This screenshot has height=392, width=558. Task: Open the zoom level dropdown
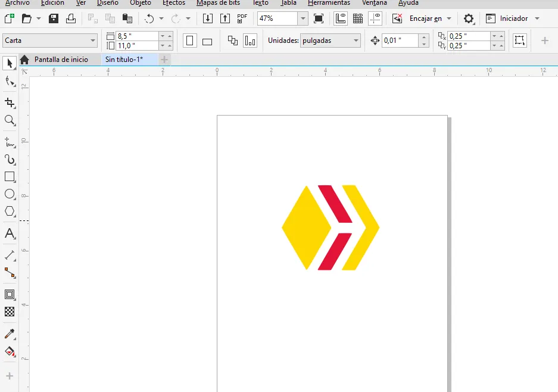pos(303,18)
